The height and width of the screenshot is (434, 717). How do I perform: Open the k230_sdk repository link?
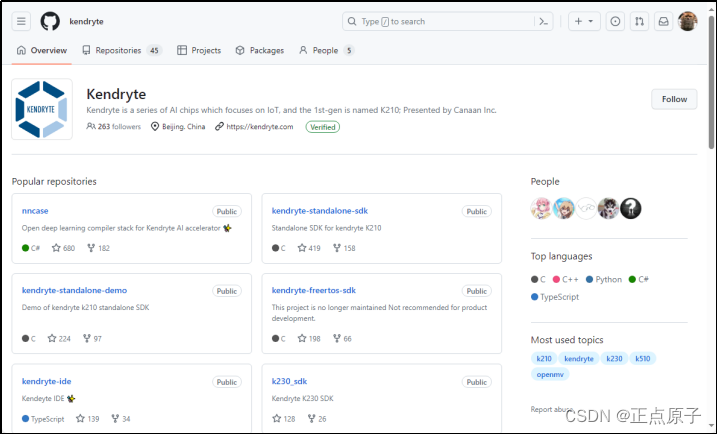(x=289, y=381)
